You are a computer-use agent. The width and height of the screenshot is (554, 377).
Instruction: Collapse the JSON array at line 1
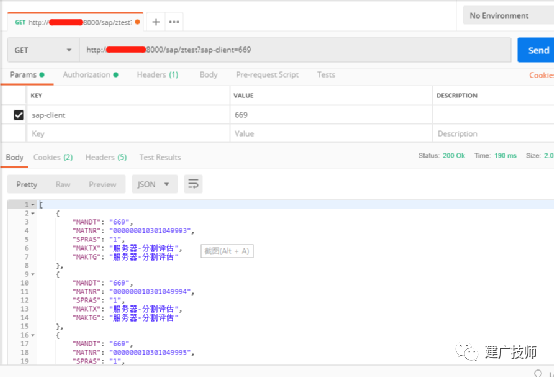pos(33,205)
